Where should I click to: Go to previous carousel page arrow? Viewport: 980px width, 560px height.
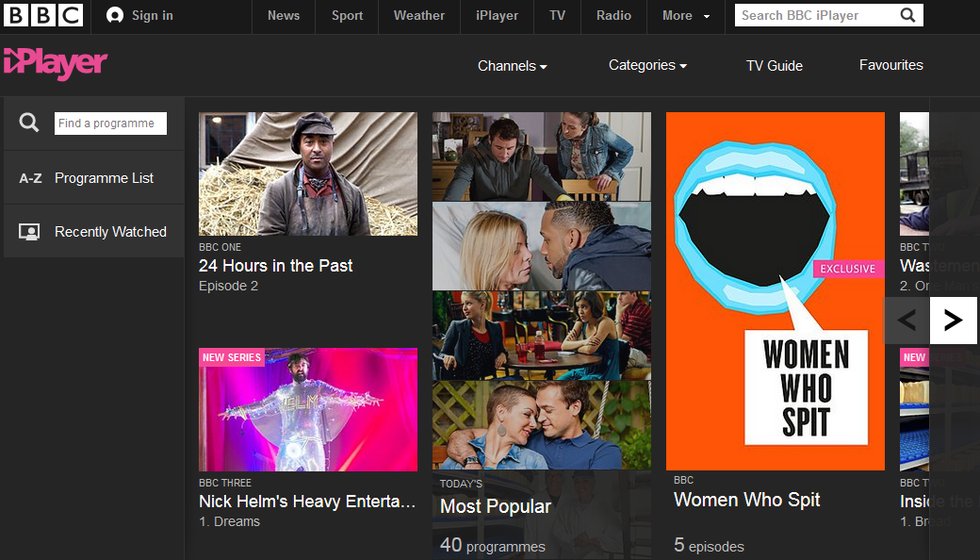point(906,320)
